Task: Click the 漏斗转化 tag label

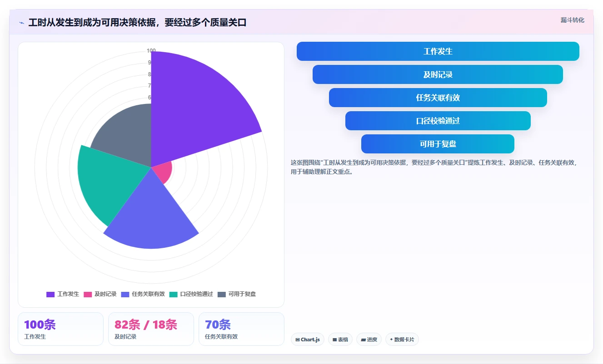Action: [572, 20]
